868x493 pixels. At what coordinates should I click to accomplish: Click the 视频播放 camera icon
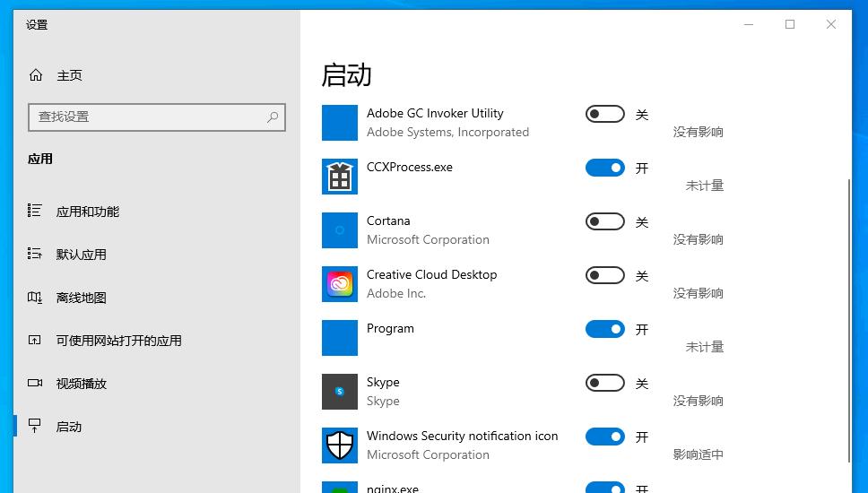coord(35,383)
